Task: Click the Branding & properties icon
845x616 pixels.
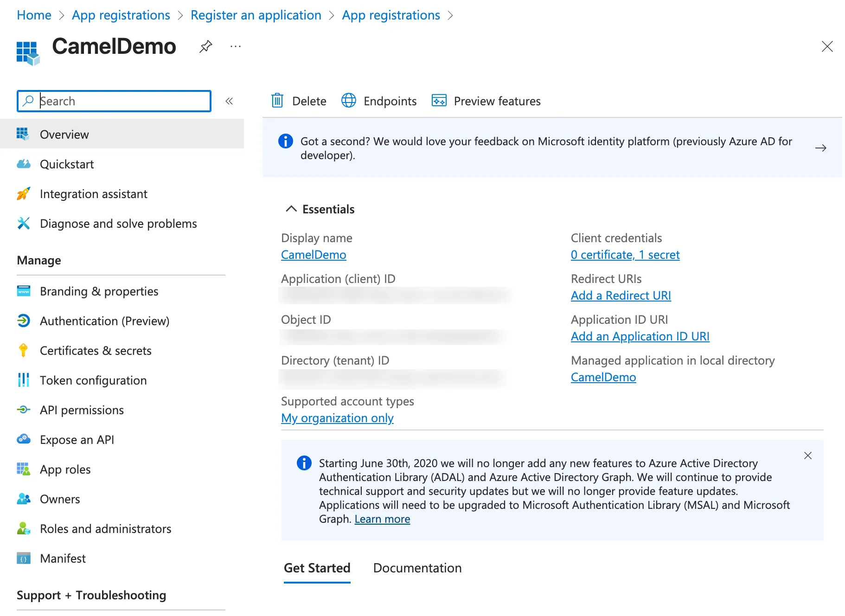Action: [x=24, y=291]
